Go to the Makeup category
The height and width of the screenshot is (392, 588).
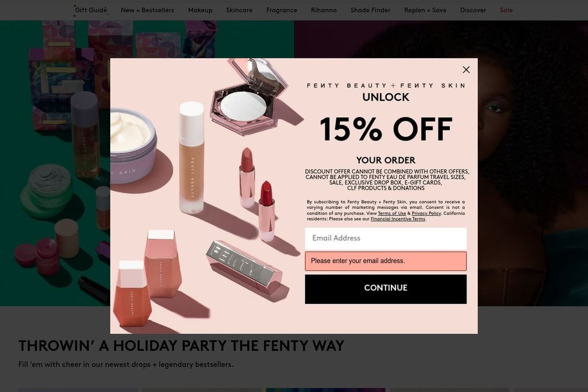point(200,10)
